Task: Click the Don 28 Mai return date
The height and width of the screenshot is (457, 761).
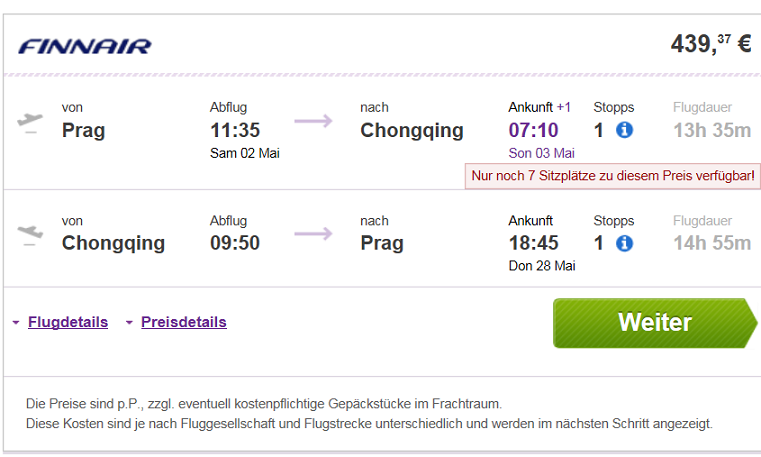Action: [542, 266]
